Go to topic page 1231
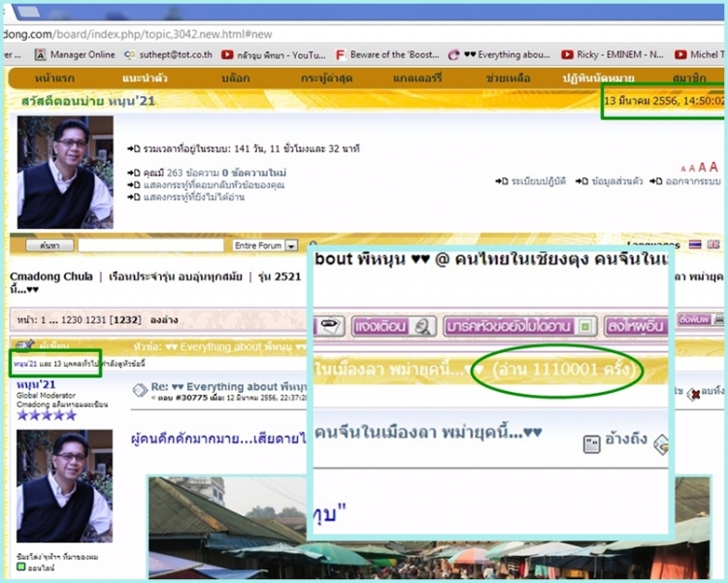The image size is (728, 583). pyautogui.click(x=95, y=320)
